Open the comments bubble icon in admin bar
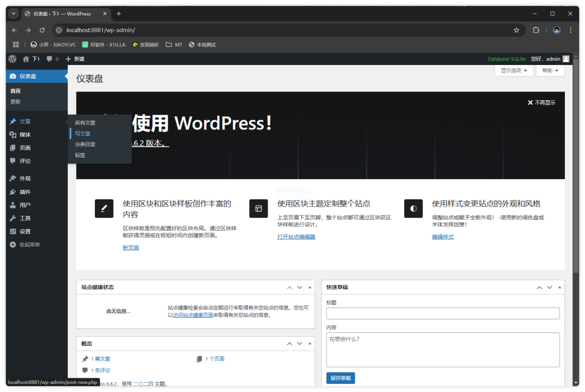Viewport: 585px width, 392px height. pyautogui.click(x=50, y=59)
